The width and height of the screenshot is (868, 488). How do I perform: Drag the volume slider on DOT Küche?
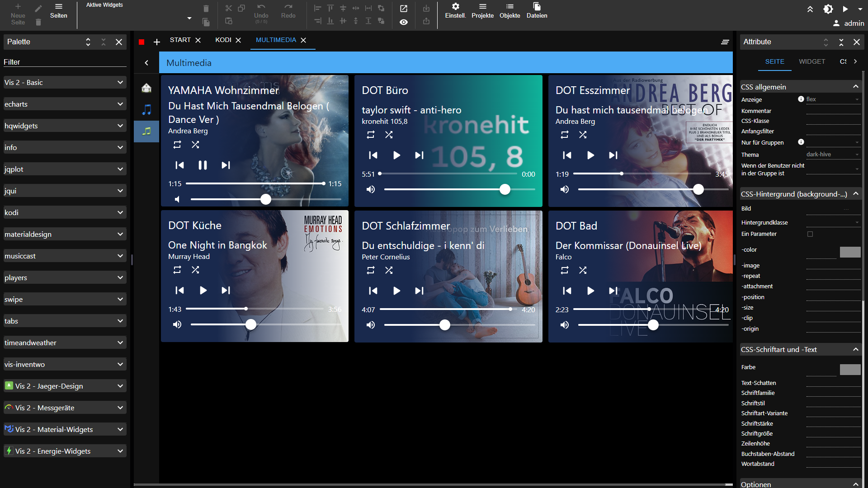pos(250,324)
